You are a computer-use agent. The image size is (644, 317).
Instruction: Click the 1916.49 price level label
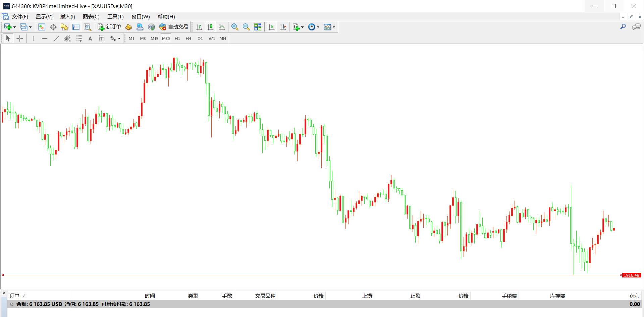631,275
